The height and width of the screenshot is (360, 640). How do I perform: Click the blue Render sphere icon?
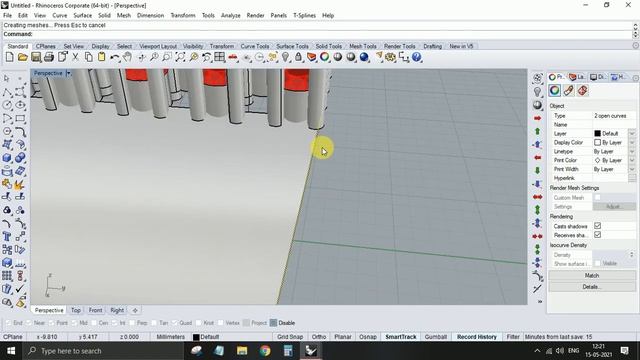(364, 57)
